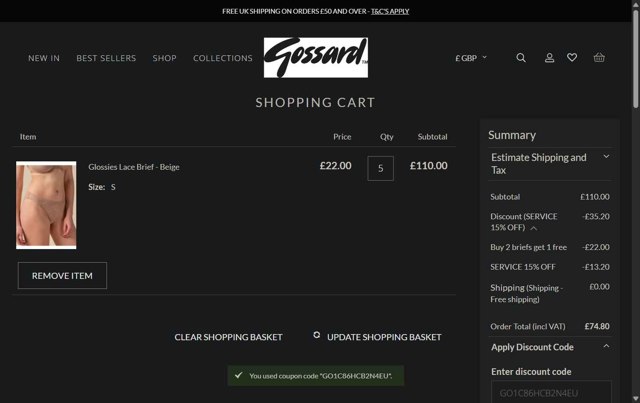640x403 pixels.
Task: Click the Buy 2 briefs get 1 free line
Action: (x=550, y=247)
